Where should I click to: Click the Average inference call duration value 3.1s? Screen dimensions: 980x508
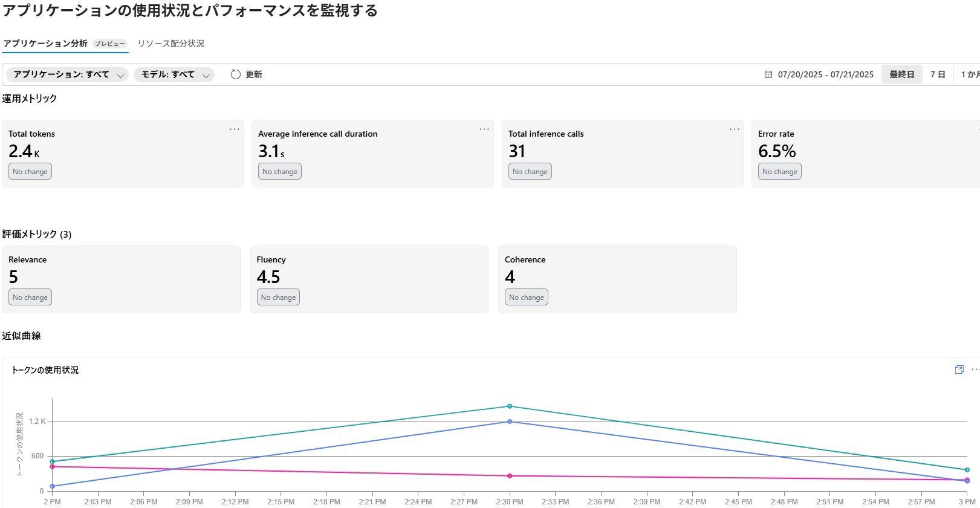[271, 151]
